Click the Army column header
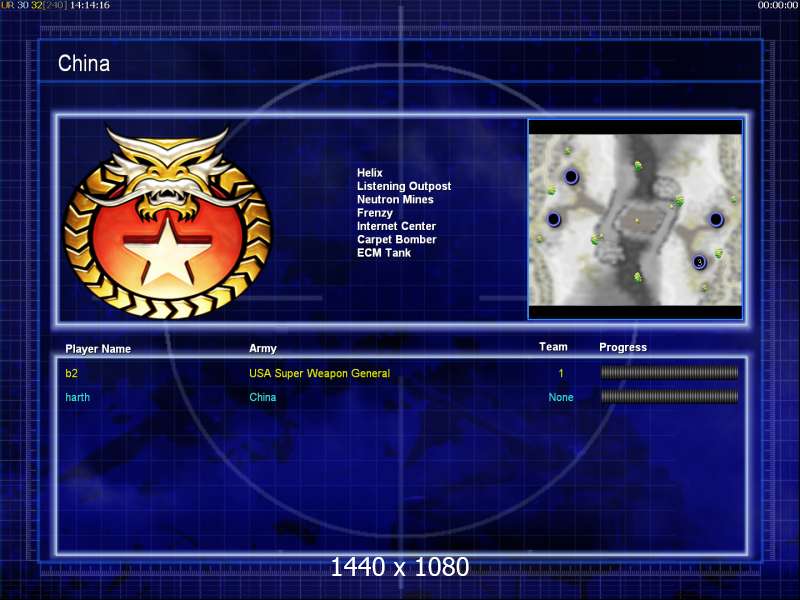Screen dimensions: 800x600 click(x=263, y=348)
